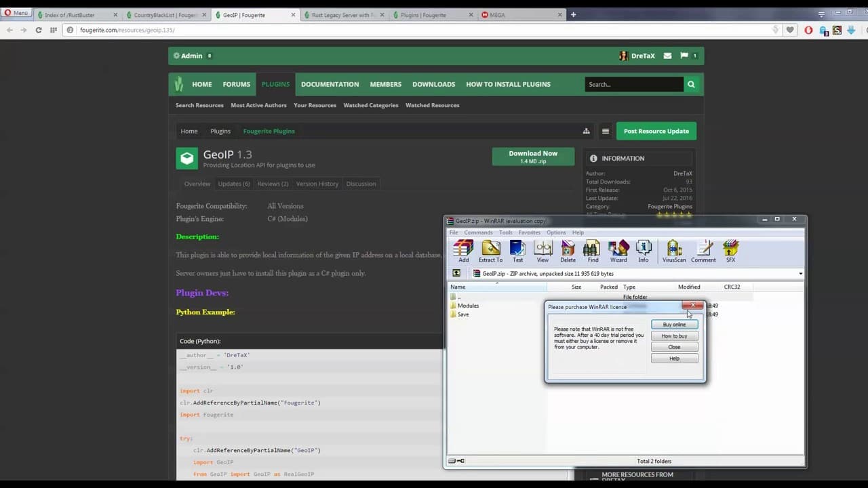Open the Help menu in WinRAR
868x488 pixels.
click(578, 232)
